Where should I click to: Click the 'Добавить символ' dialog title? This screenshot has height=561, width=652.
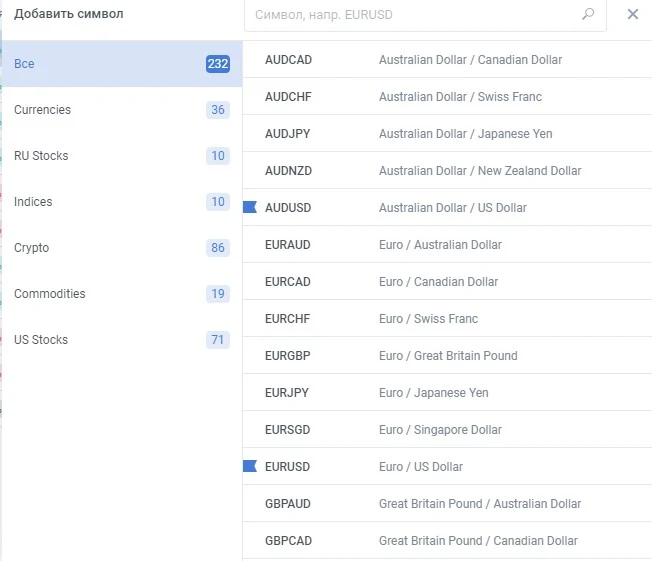tap(69, 14)
